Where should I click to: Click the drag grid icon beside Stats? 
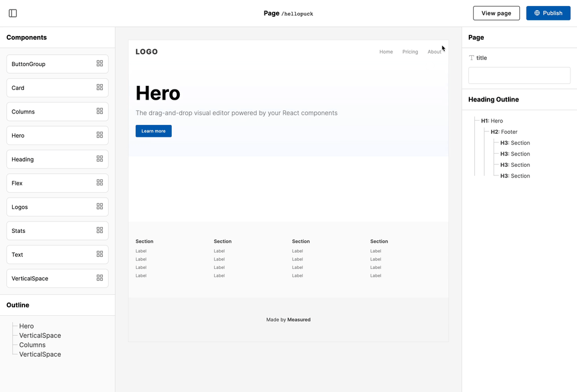point(100,231)
